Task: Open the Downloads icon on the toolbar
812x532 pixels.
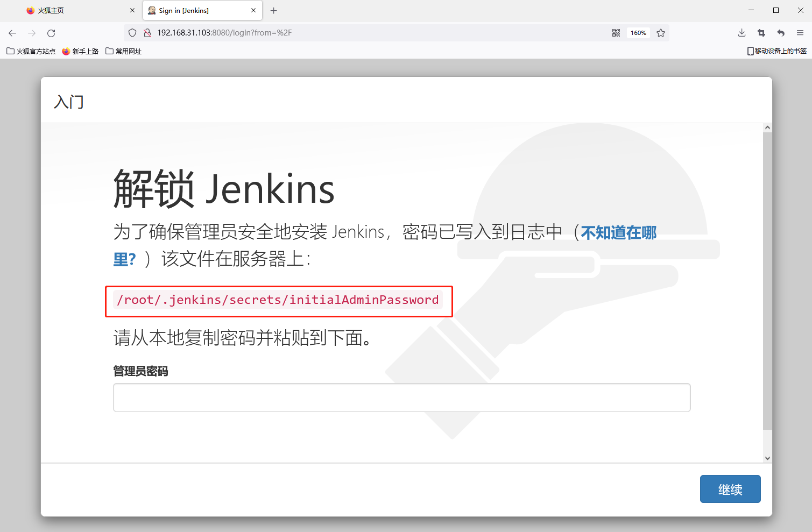Action: pos(742,33)
